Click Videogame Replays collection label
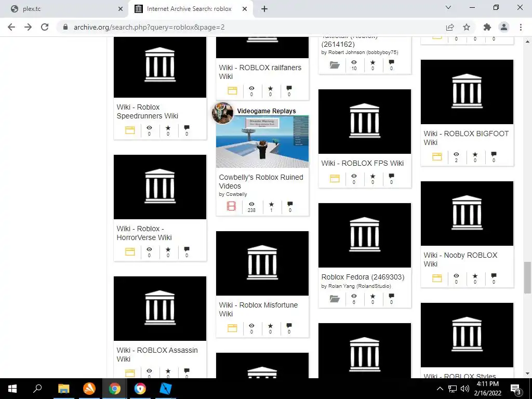Image resolution: width=532 pixels, height=399 pixels. (x=267, y=111)
